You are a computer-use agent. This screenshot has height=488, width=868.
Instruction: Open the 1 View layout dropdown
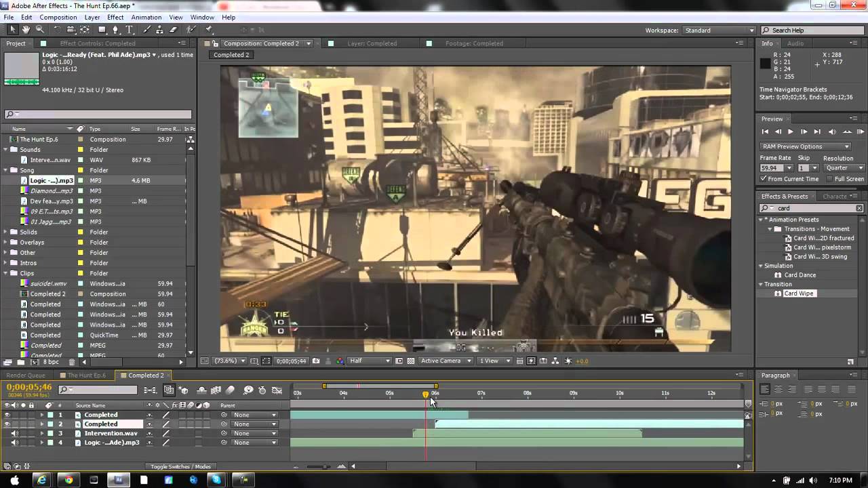(x=494, y=361)
